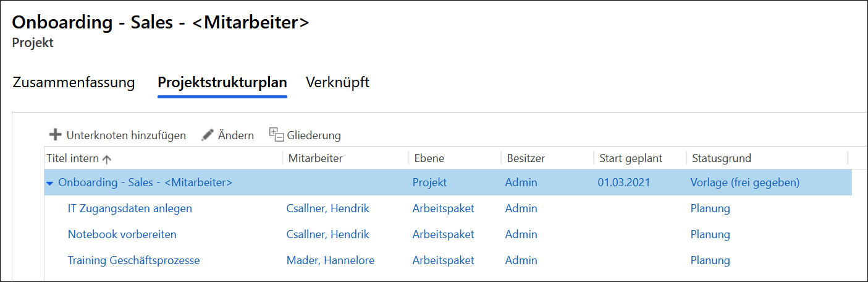This screenshot has height=282, width=868.
Task: Open the Notebook vorbereiten work package
Action: tap(122, 234)
